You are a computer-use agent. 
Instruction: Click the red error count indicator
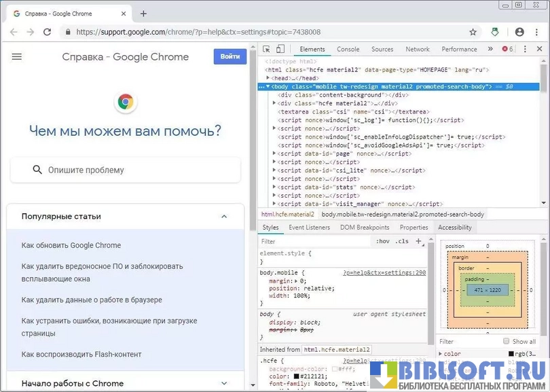[507, 50]
